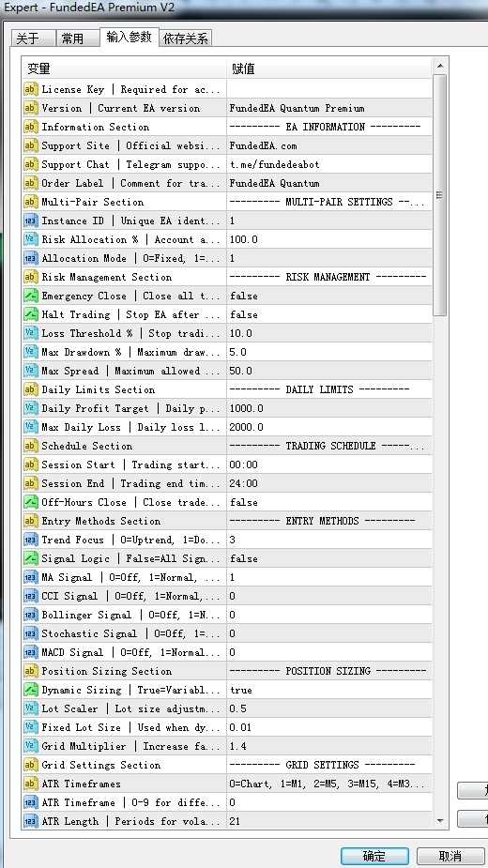Select the 输入参数 tab
The width and height of the screenshot is (488, 868).
[130, 37]
